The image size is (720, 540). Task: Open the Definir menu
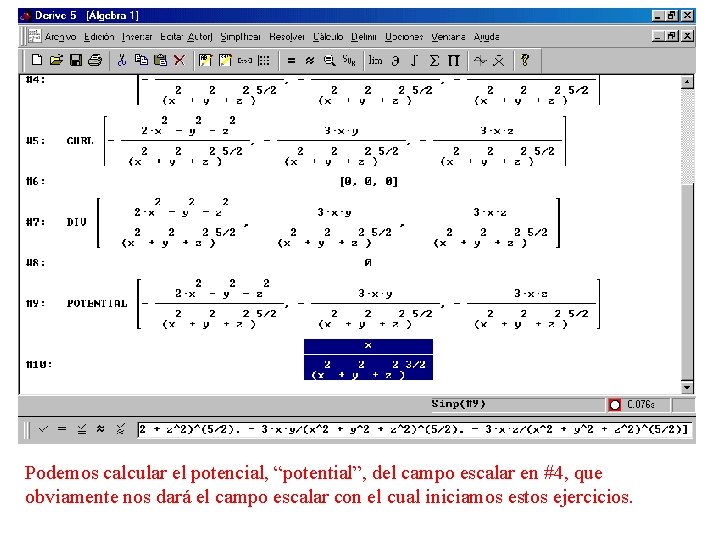point(364,37)
